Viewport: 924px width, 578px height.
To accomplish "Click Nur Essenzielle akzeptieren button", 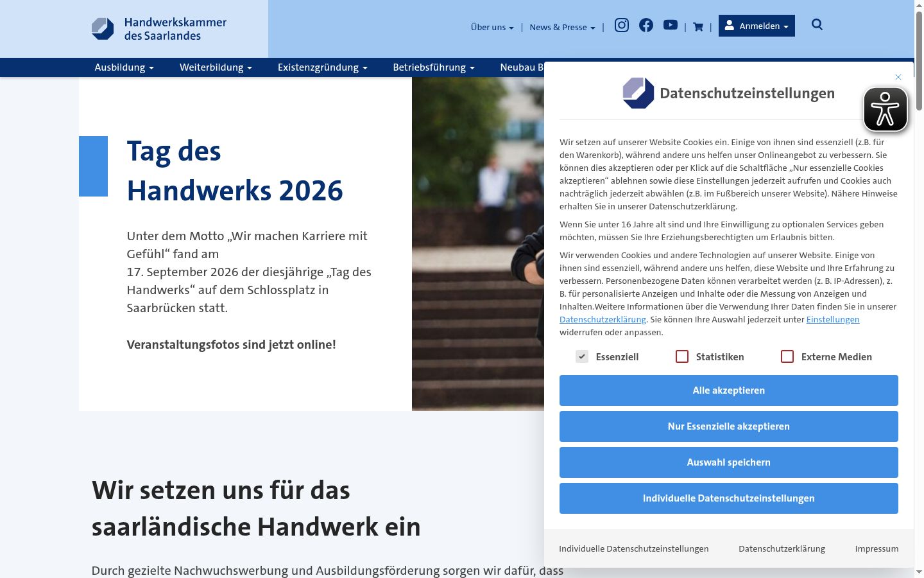I will (729, 426).
